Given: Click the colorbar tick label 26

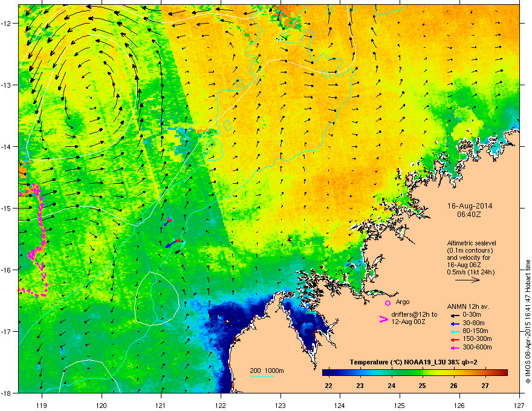Looking at the screenshot, I should [x=453, y=386].
